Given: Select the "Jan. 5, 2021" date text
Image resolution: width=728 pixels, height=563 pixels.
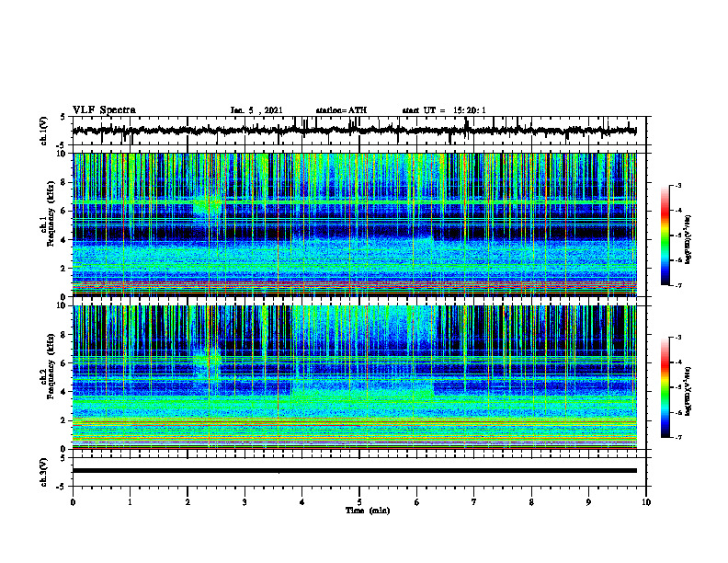Looking at the screenshot, I should pyautogui.click(x=256, y=110).
